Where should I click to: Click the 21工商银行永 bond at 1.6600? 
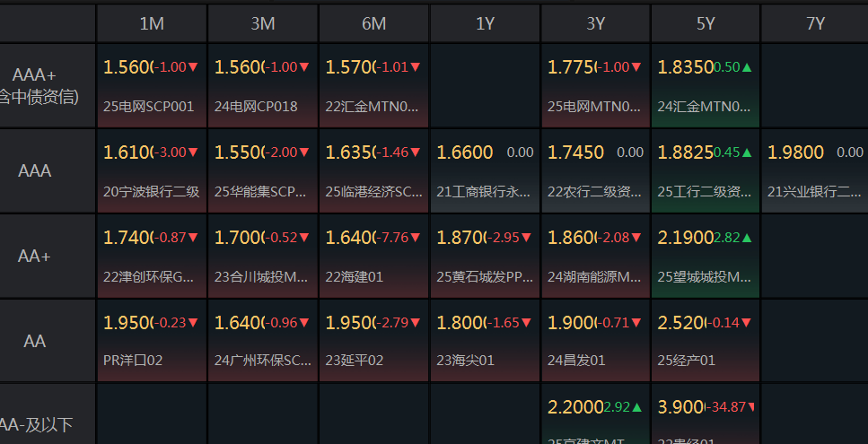point(485,170)
